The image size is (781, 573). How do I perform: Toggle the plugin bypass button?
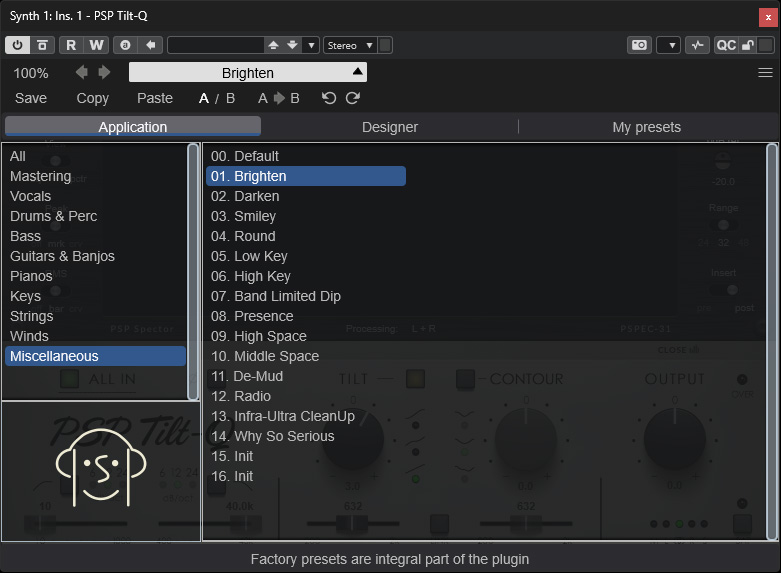[x=42, y=45]
